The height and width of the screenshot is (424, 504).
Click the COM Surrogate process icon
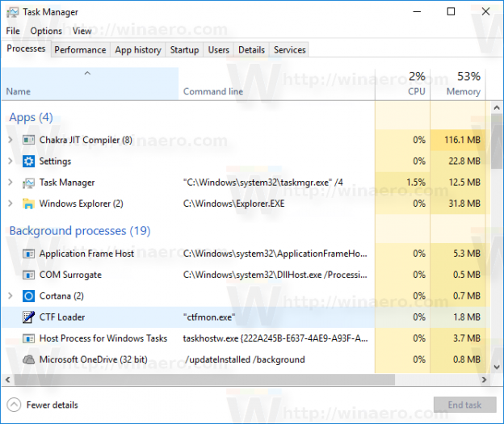(28, 275)
